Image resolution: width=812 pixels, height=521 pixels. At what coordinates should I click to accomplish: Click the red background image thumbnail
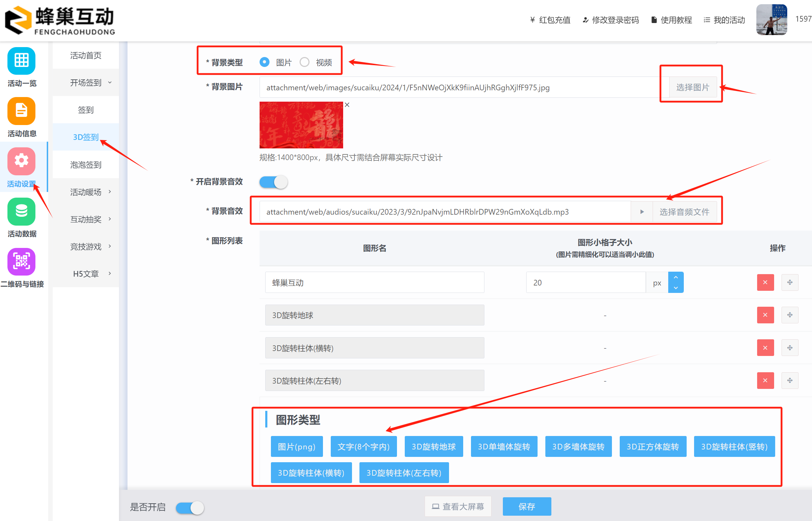point(301,125)
